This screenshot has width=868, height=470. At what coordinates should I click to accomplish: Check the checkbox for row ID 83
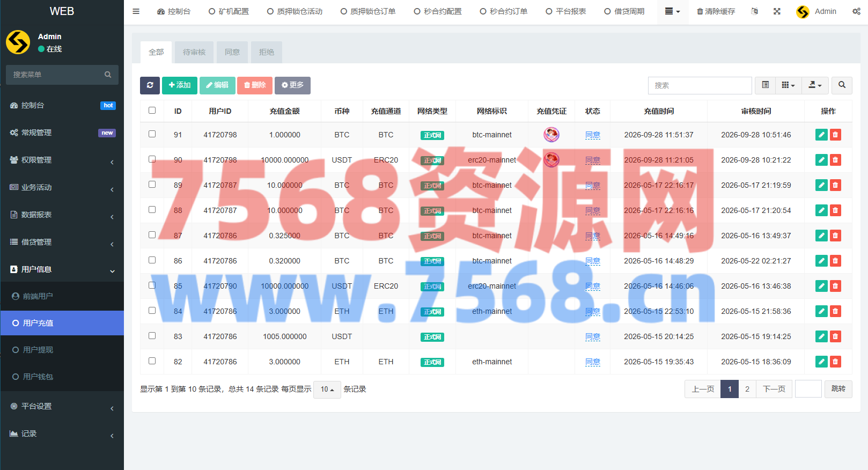[x=152, y=336]
